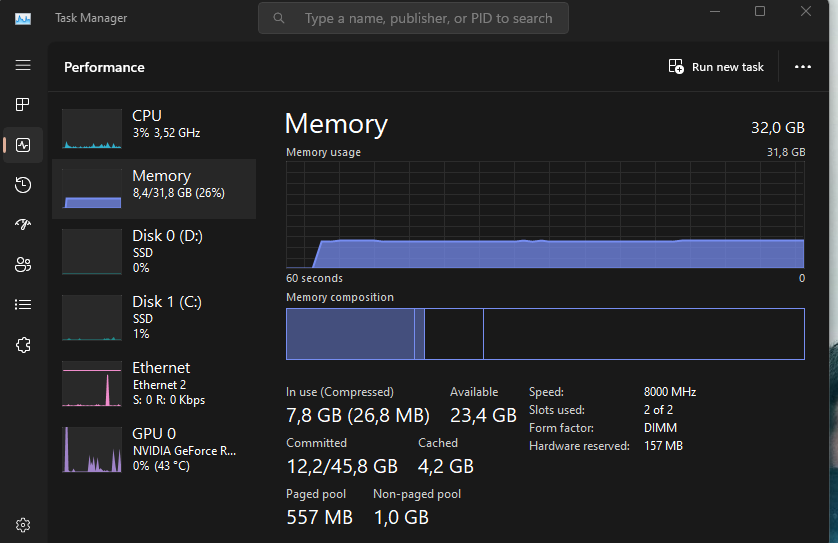Open App history from sidebar

click(x=23, y=185)
